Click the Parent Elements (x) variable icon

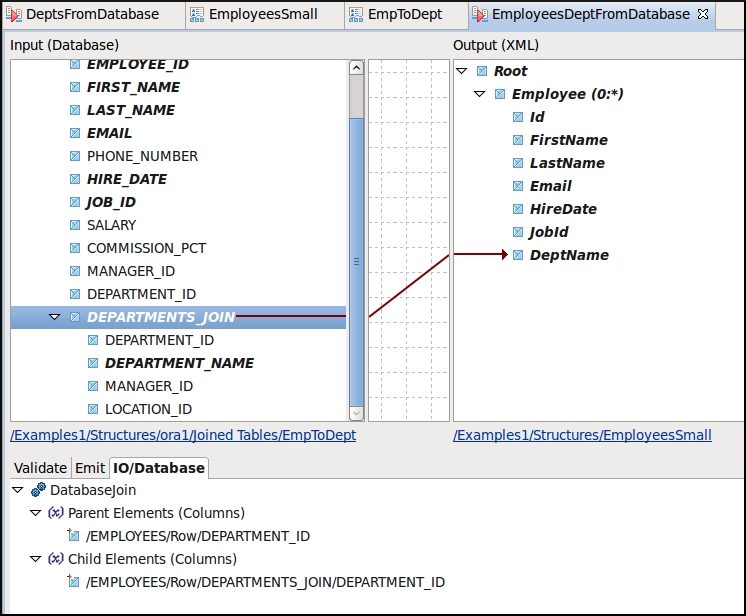click(56, 513)
